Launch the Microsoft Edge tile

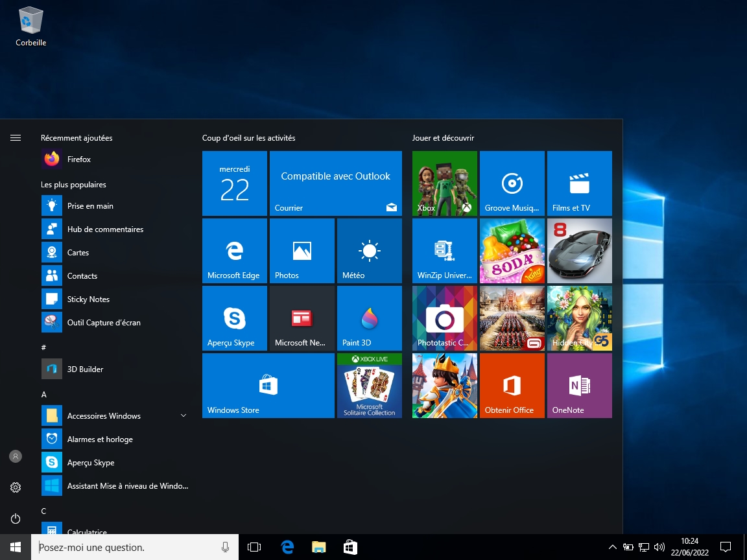point(234,251)
